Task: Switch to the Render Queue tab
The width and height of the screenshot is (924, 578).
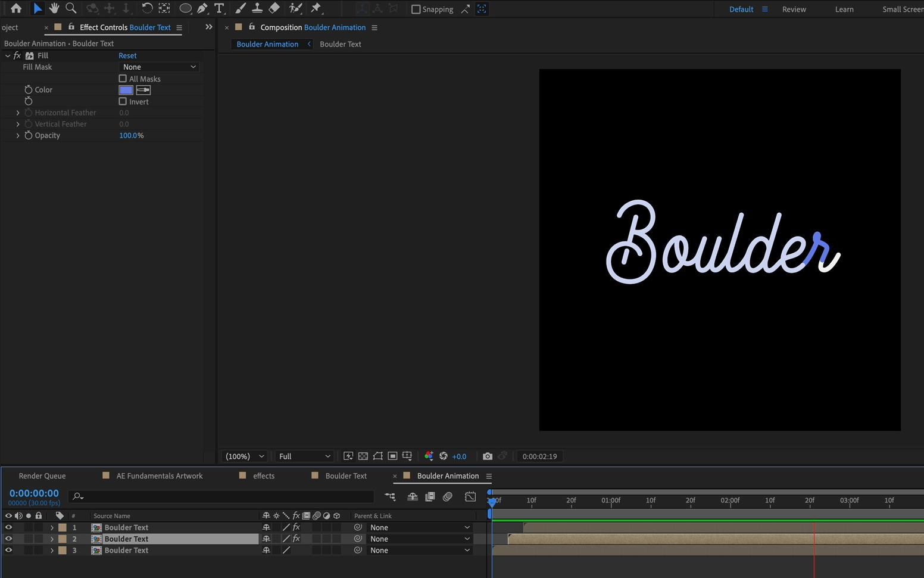Action: (x=42, y=476)
